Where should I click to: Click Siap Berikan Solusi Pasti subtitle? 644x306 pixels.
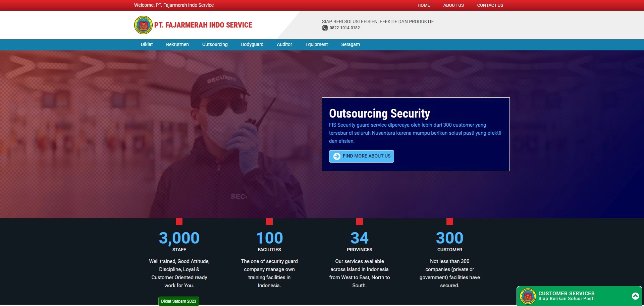pyautogui.click(x=567, y=299)
